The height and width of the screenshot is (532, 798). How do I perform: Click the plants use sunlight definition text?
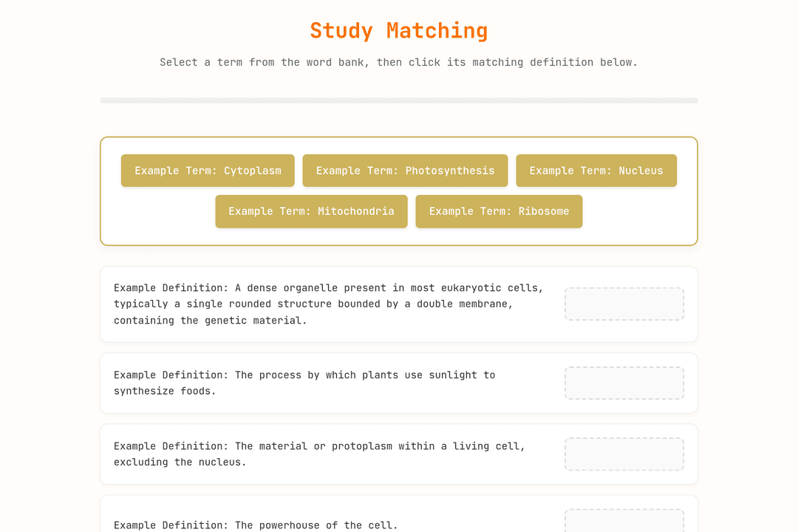point(304,383)
